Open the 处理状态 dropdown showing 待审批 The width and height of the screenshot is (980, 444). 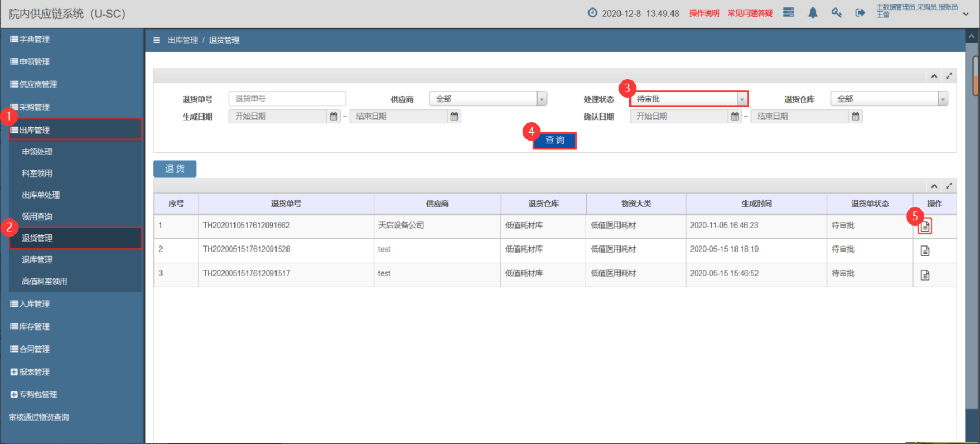point(689,99)
